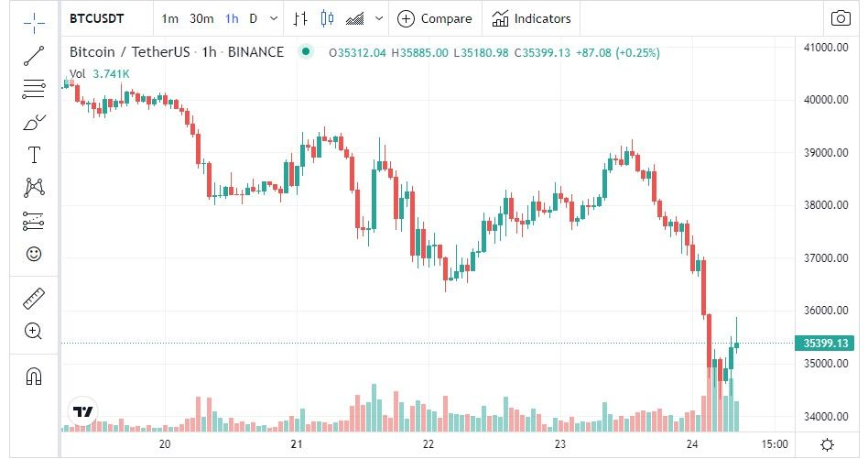This screenshot has width=868, height=459.
Task: Click the BTCUSDT symbol search field
Action: pyautogui.click(x=97, y=18)
